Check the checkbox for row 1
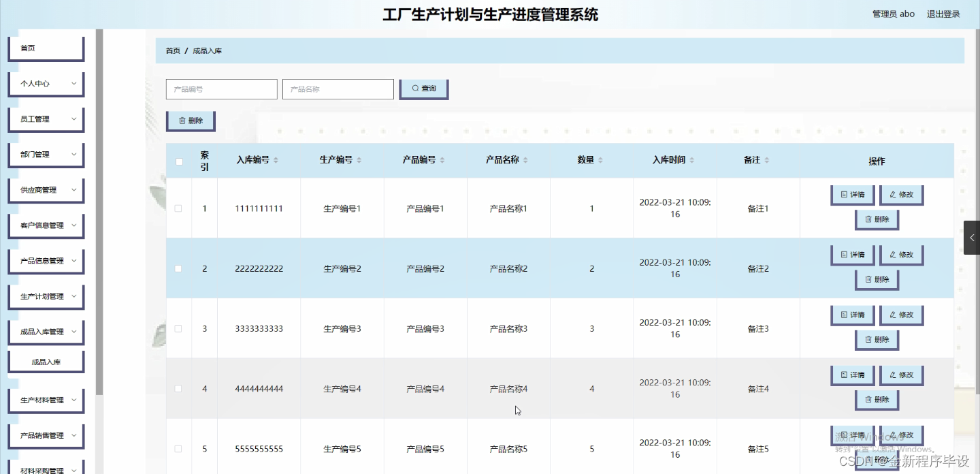 tap(178, 208)
